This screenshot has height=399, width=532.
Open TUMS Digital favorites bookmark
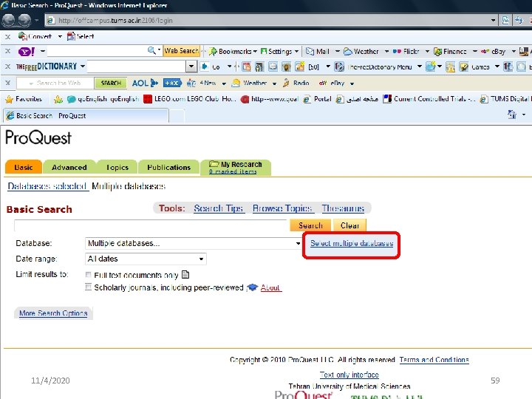(505, 99)
